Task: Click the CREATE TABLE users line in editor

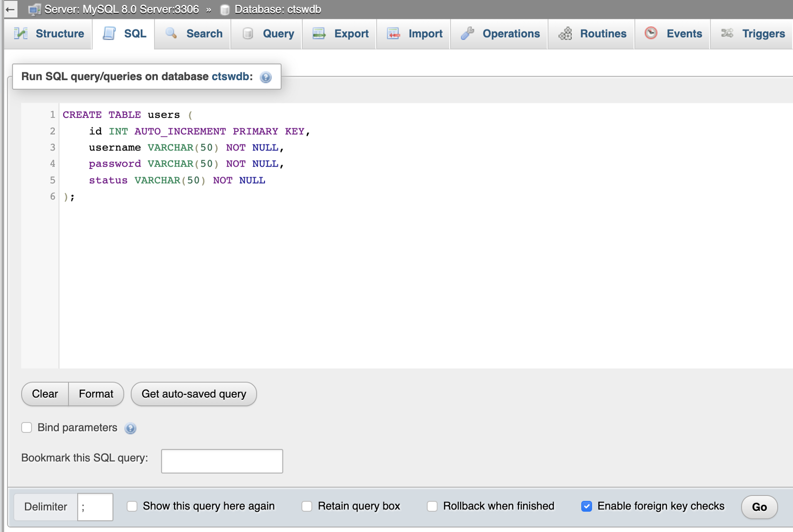Action: 128,115
